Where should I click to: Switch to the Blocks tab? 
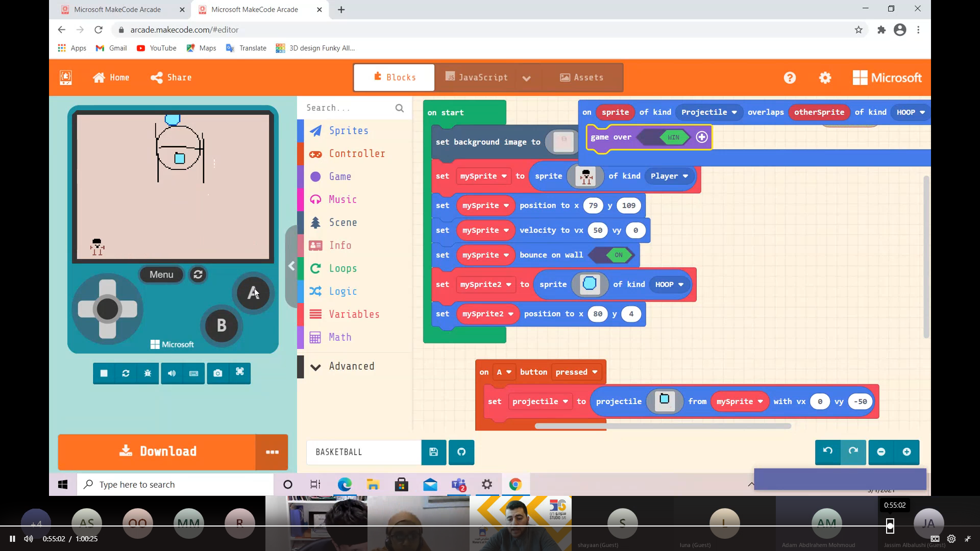pos(394,78)
